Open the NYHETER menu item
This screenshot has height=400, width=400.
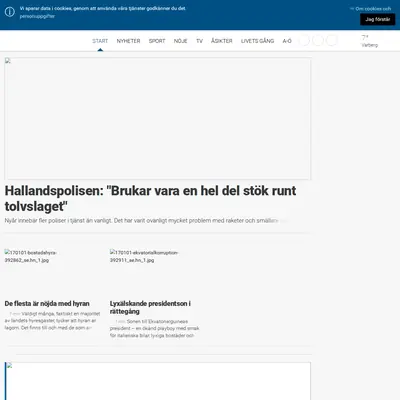(128, 41)
